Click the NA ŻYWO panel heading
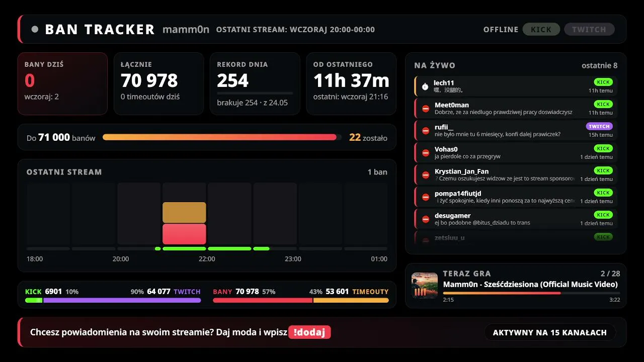Screen dimensions: 644x362 435,65
